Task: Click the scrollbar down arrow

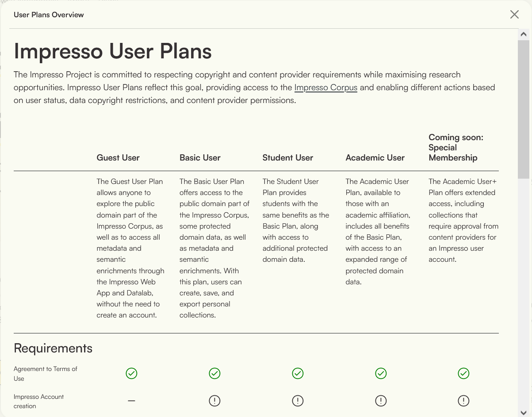Action: coord(524,410)
